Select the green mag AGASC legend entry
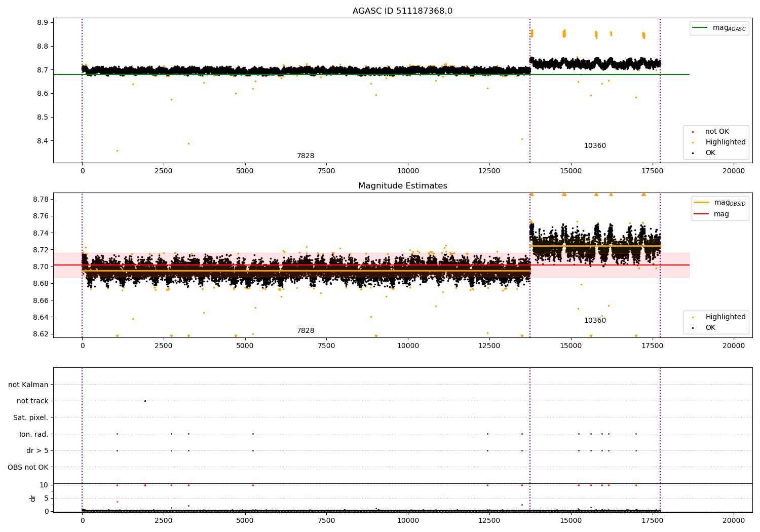The image size is (760, 532). click(719, 28)
